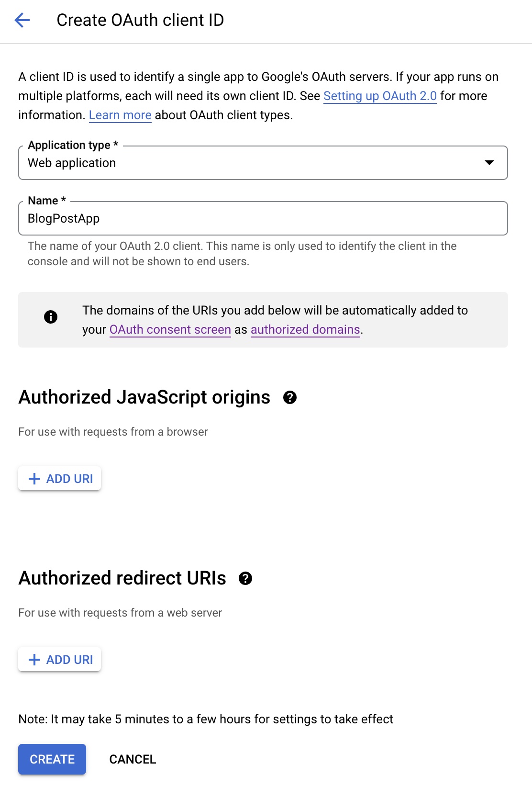Click the "Create OAuth client ID" title
The image size is (532, 787).
[x=140, y=20]
